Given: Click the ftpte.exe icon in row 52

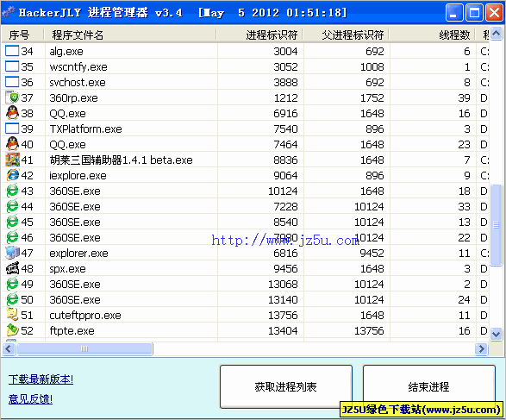Looking at the screenshot, I should (x=12, y=330).
